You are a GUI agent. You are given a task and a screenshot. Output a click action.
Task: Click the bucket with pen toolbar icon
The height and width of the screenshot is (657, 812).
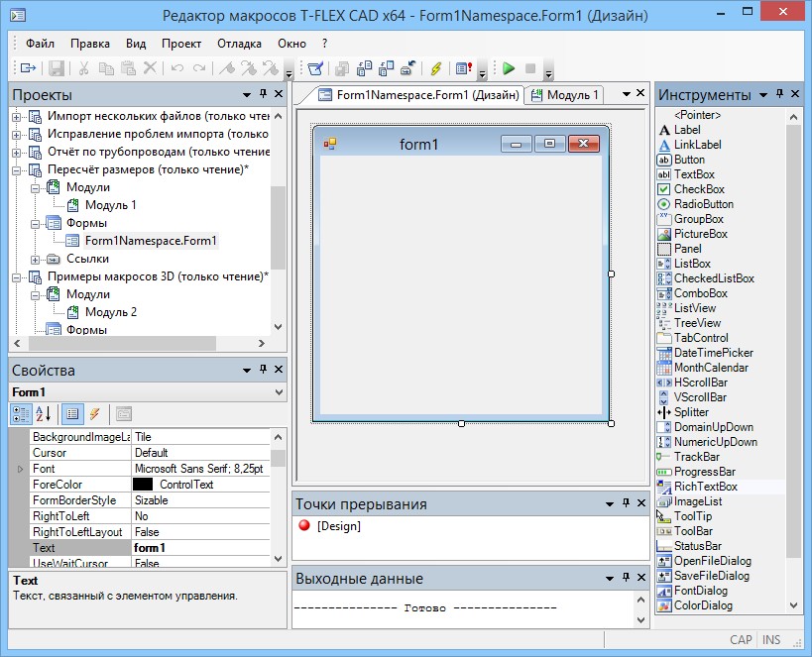click(x=315, y=67)
